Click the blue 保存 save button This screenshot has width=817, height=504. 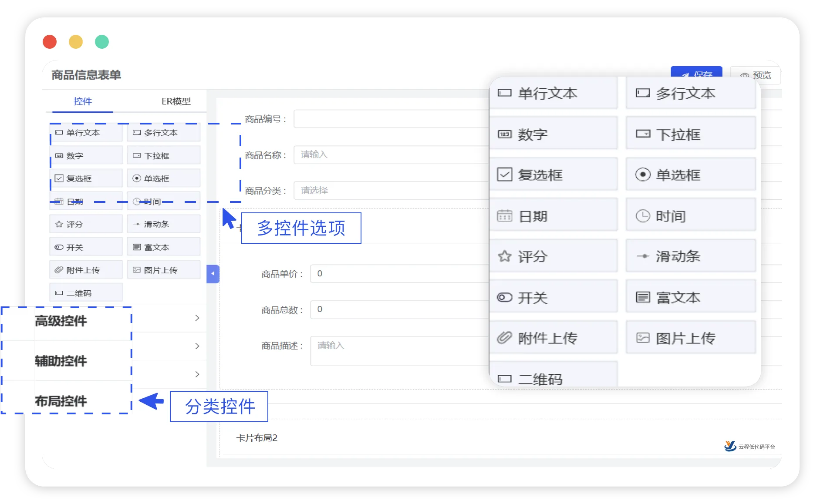(x=696, y=72)
